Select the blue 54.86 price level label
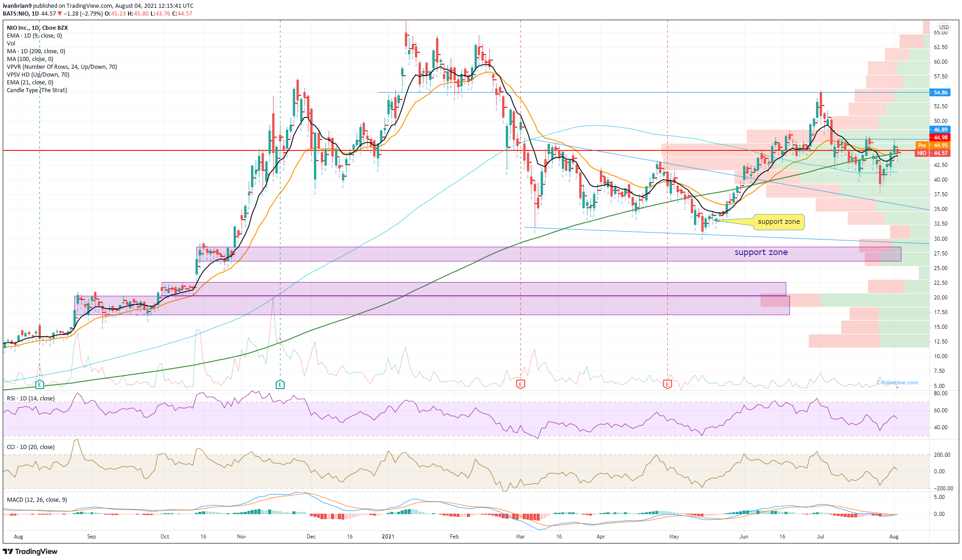The width and height of the screenshot is (962, 560). (940, 93)
